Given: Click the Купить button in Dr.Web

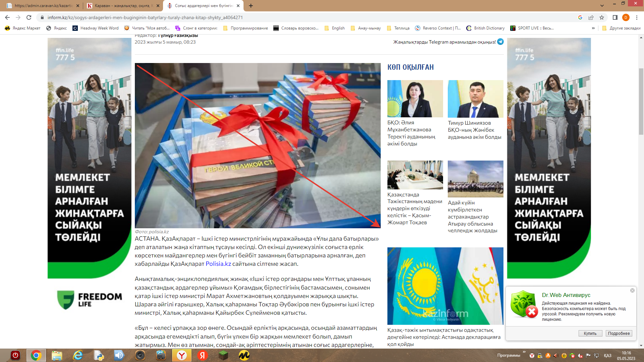Looking at the screenshot, I should (x=590, y=333).
